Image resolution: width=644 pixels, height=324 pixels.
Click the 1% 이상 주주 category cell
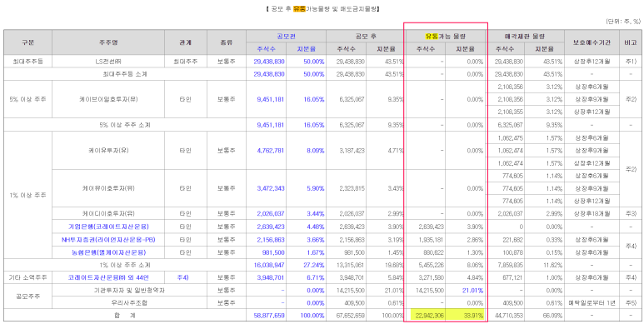click(28, 195)
